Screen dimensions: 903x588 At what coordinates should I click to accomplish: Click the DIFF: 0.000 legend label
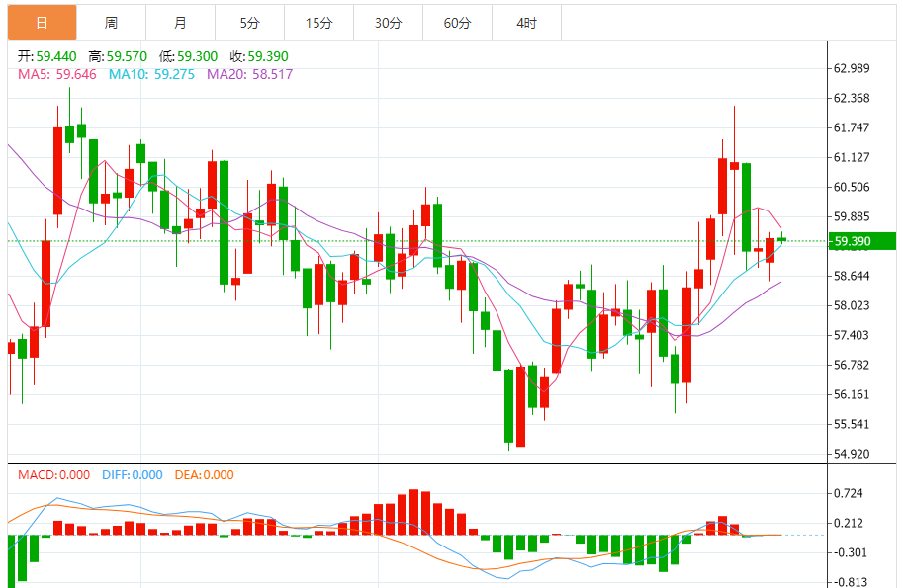point(132,475)
